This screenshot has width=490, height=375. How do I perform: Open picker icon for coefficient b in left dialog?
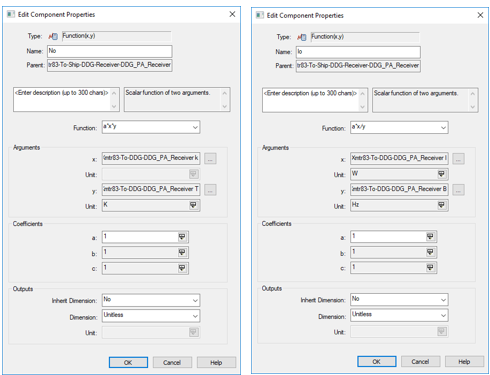182,252
